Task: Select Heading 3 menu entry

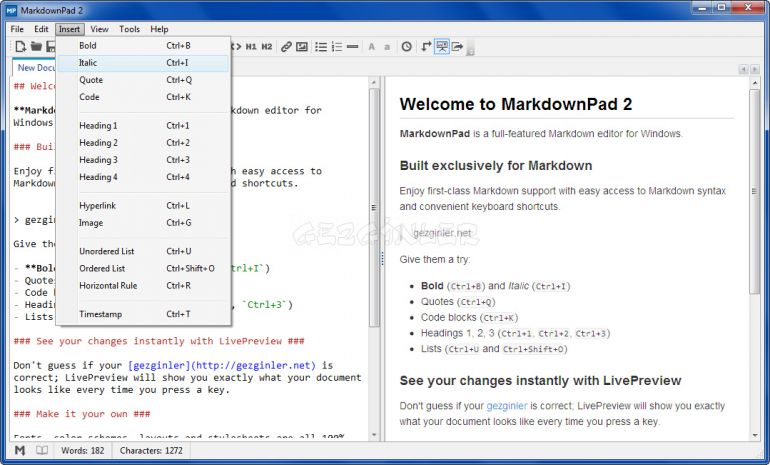Action: [x=143, y=160]
